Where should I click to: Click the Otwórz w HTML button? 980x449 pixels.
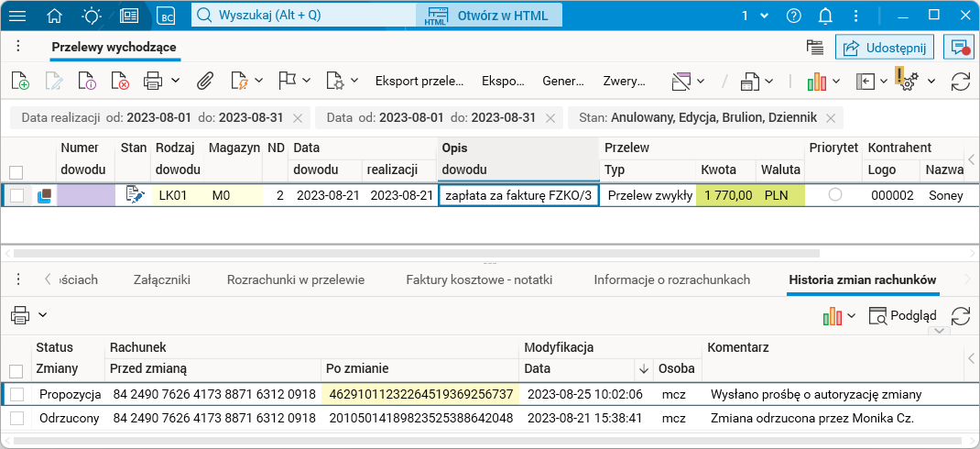pos(489,16)
